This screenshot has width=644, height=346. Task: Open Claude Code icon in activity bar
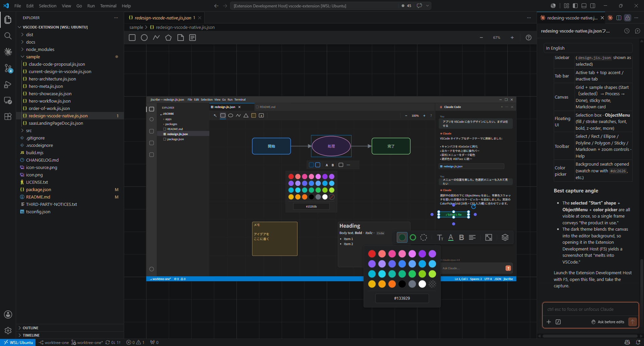tap(8, 52)
